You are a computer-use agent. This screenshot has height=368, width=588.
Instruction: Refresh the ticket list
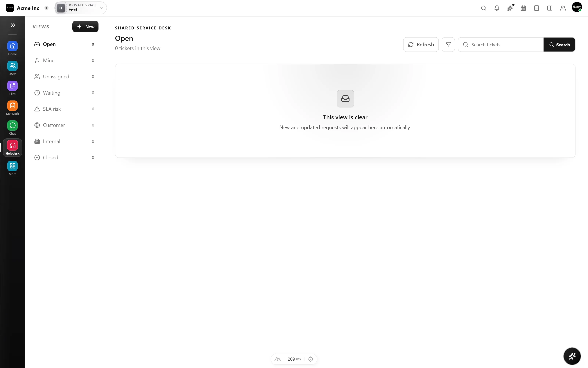point(421,45)
